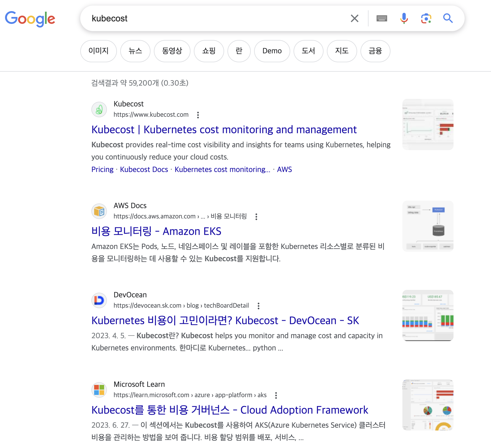
Task: Open the Kubecost Docs sitelink
Action: pos(144,170)
